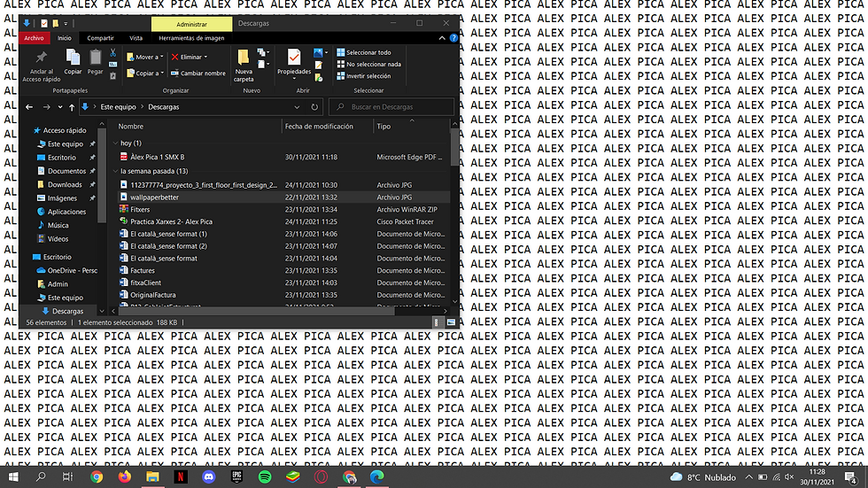The image size is (868, 488).
Task: Open recent locations dropdown arrow
Action: pos(60,107)
